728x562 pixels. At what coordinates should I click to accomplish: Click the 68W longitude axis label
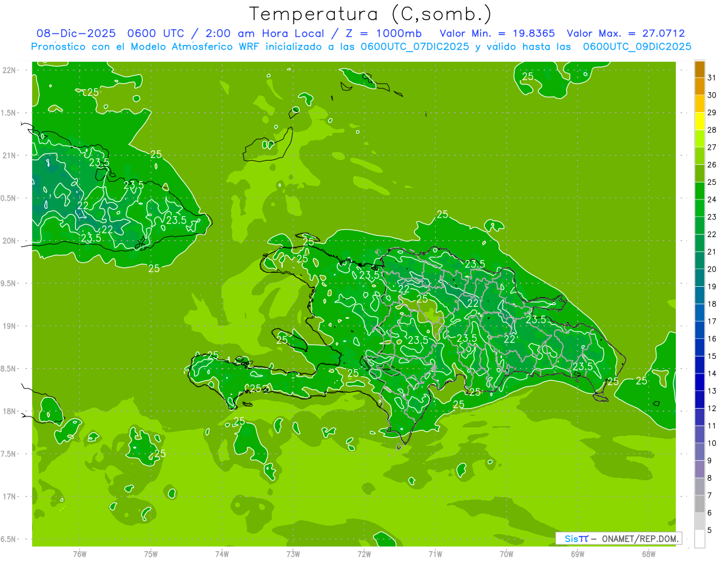point(649,554)
